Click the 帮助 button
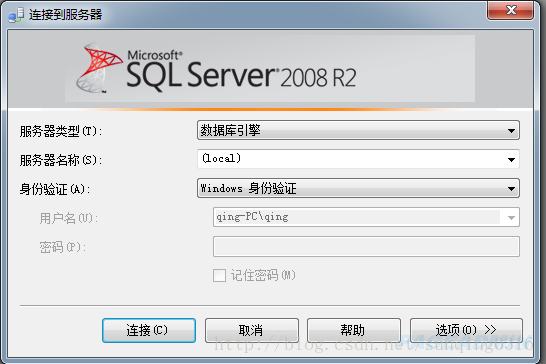This screenshot has height=364, width=546. click(x=353, y=330)
